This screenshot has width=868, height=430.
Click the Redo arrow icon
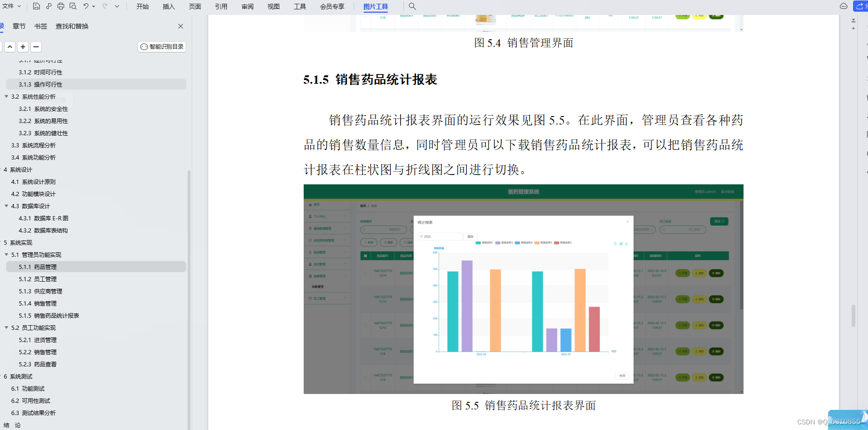tap(105, 6)
